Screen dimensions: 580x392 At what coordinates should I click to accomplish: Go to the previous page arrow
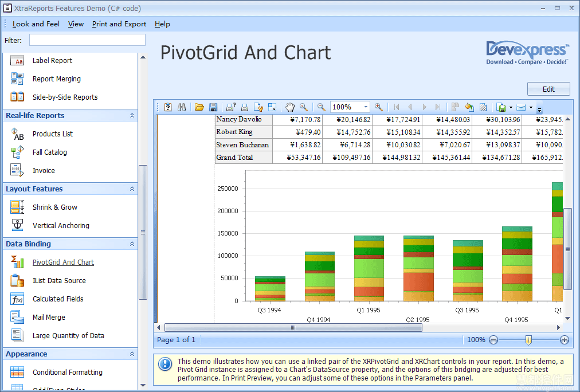tap(410, 107)
